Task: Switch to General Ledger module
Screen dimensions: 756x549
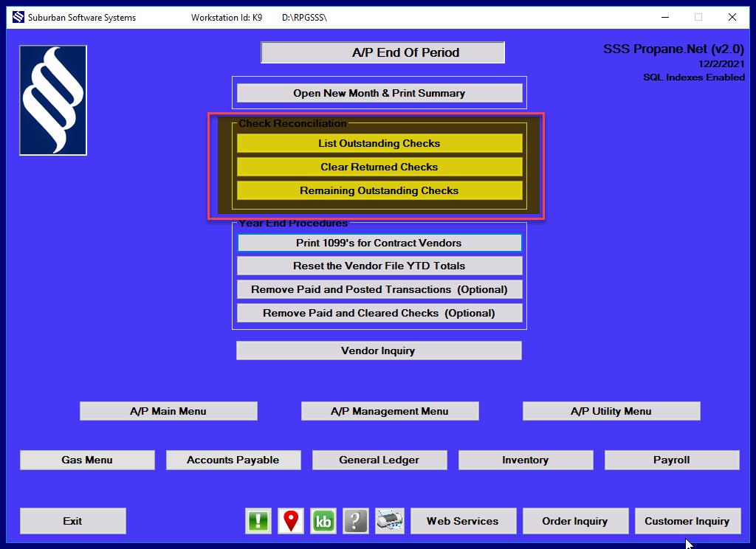Action: [x=379, y=460]
